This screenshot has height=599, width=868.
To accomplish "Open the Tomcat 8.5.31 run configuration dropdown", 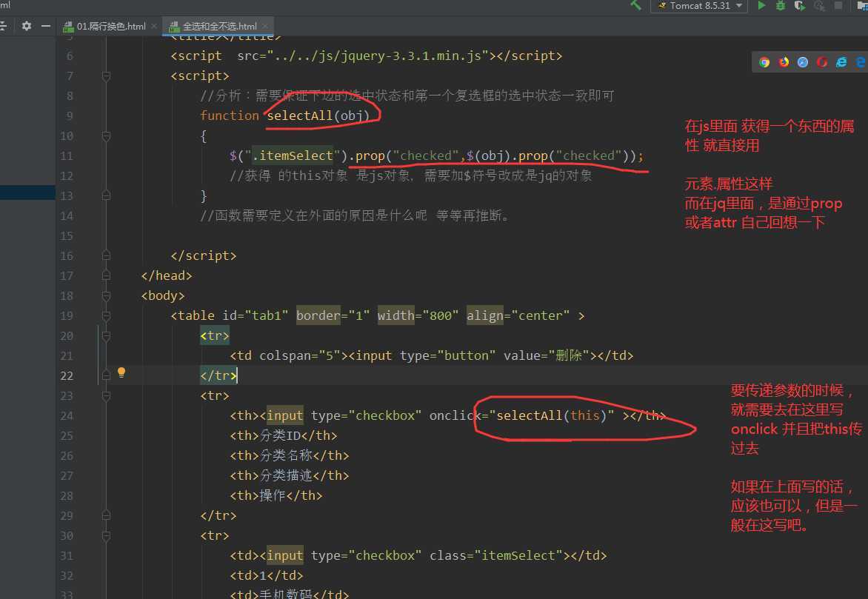I will [x=699, y=5].
